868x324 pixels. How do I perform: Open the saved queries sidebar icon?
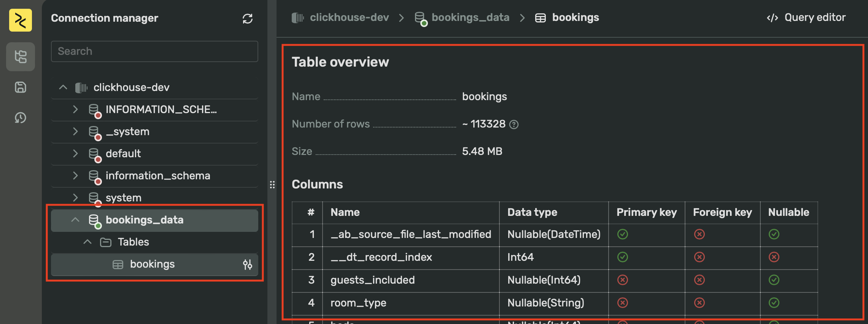click(x=21, y=87)
